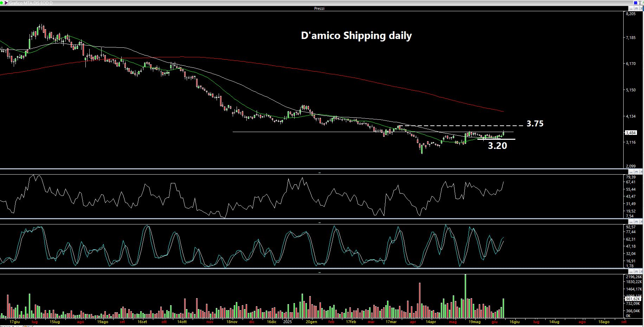This screenshot has height=327, width=644.
Task: Grab the volume panel header handle dots
Action: 320,272
